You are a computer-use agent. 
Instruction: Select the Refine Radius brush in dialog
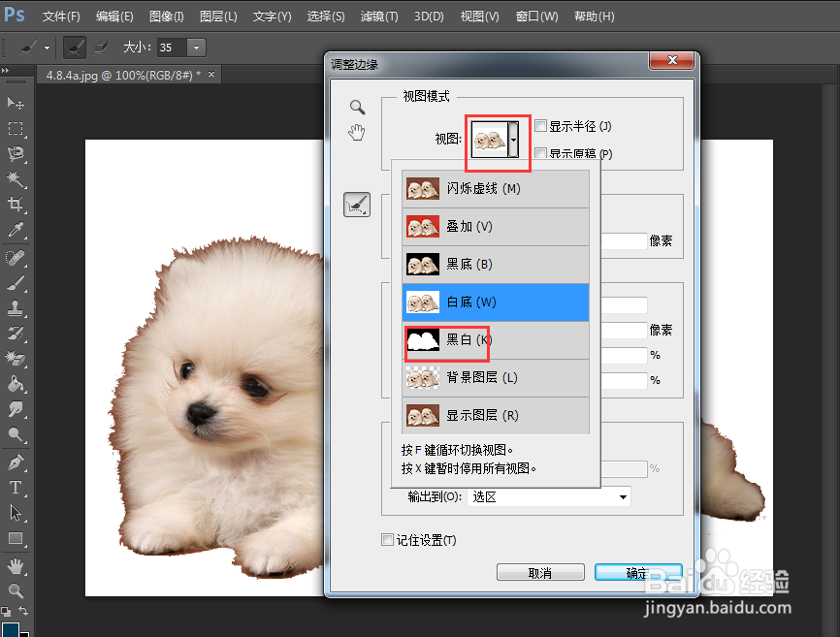357,205
